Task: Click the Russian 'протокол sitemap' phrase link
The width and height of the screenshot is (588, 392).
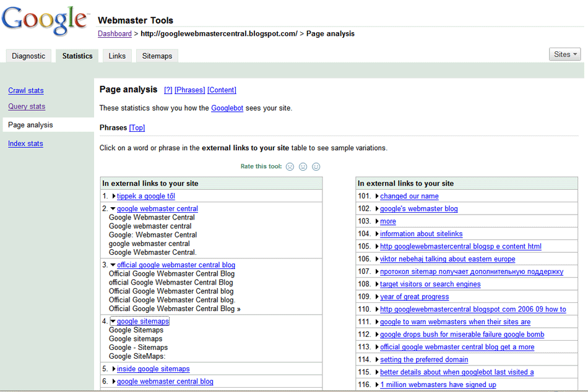Action: pyautogui.click(x=472, y=271)
